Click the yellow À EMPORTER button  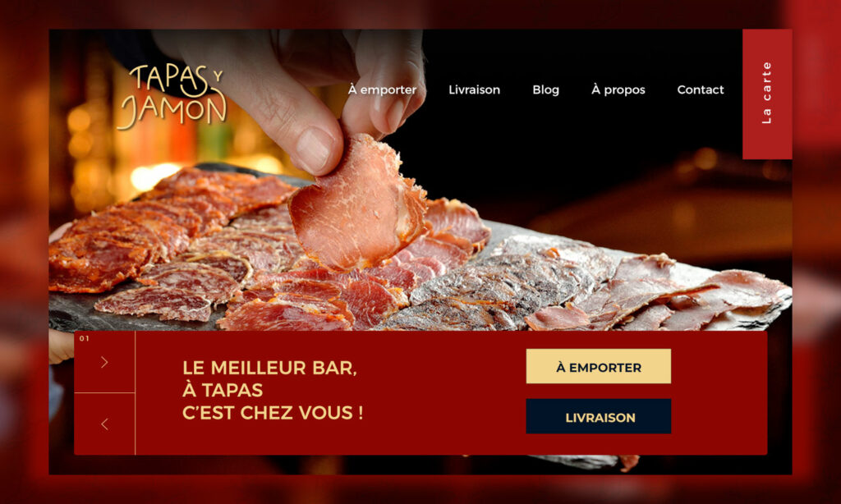[x=599, y=366]
